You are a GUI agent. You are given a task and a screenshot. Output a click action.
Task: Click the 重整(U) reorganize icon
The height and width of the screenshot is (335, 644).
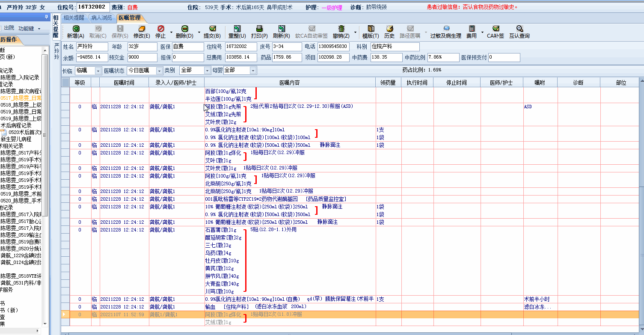pyautogui.click(x=237, y=29)
